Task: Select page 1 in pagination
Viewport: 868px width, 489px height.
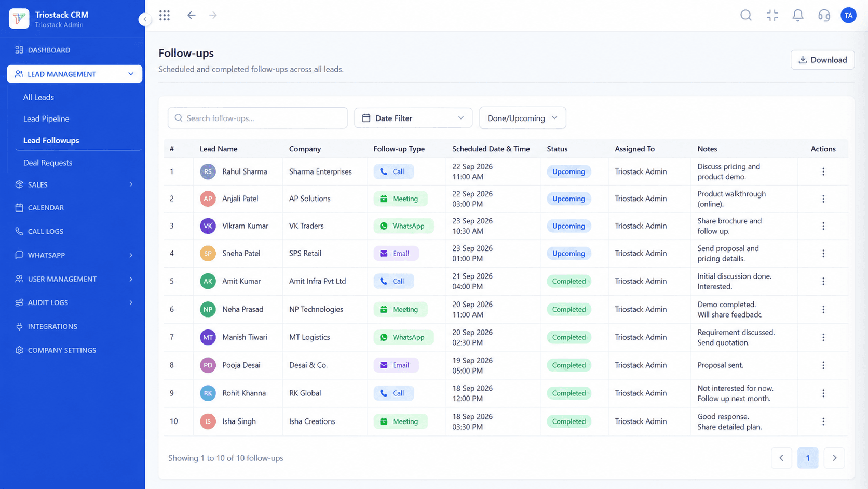Action: click(808, 458)
